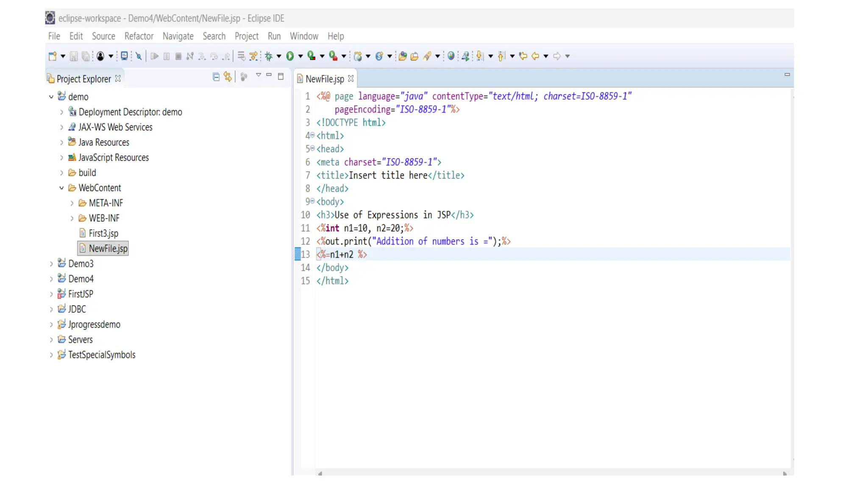Screen dimensions: 868x488
Task: Click the Servers project item
Action: click(x=80, y=340)
